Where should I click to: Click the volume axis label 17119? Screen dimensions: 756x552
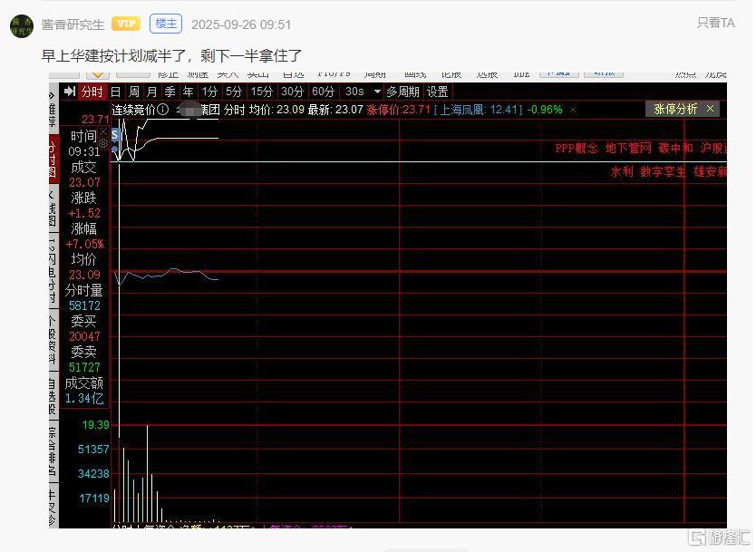(93, 498)
